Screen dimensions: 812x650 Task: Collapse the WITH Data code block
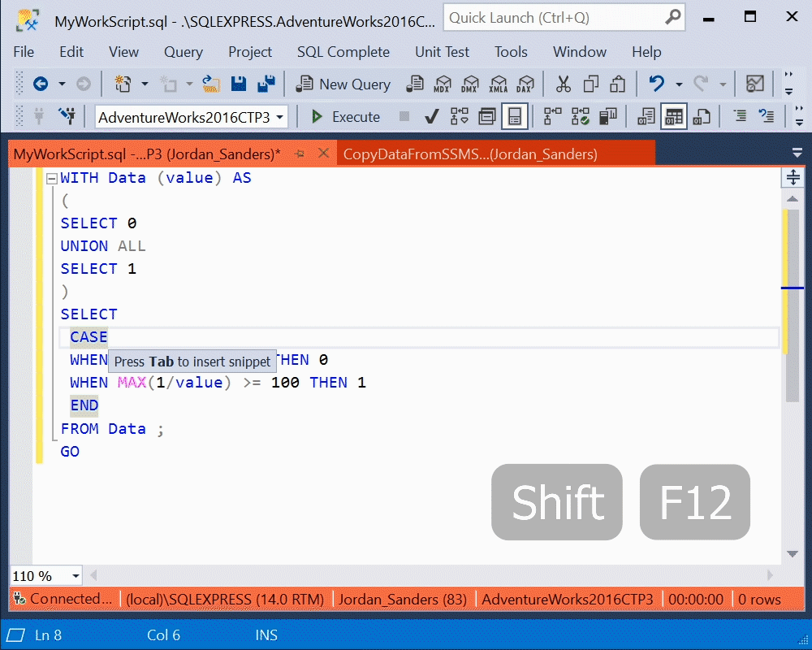pyautogui.click(x=51, y=178)
